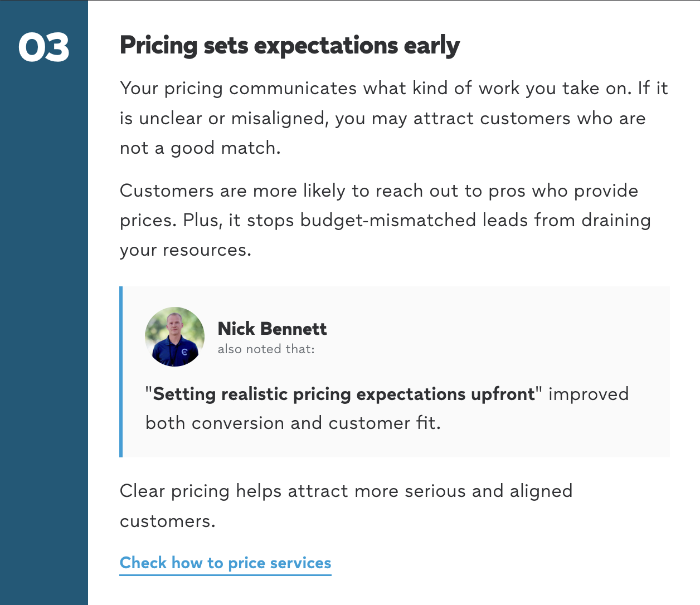Click the Pricing sets expectations early heading
700x605 pixels.
[x=290, y=46]
